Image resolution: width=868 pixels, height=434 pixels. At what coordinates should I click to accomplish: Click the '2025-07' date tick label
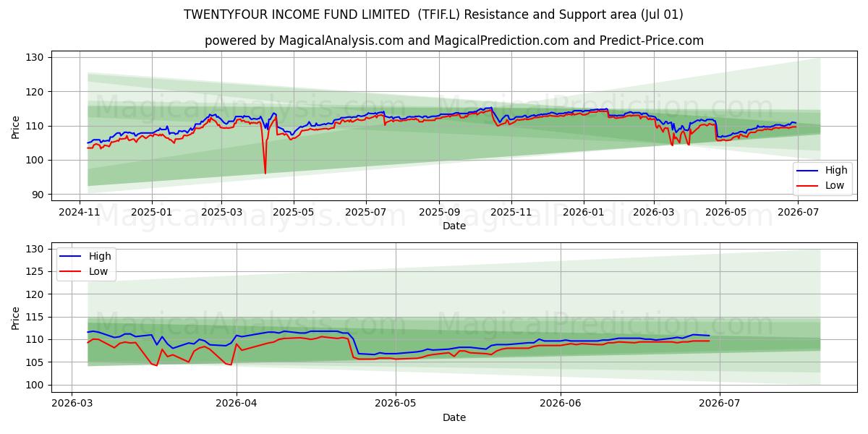click(x=366, y=212)
